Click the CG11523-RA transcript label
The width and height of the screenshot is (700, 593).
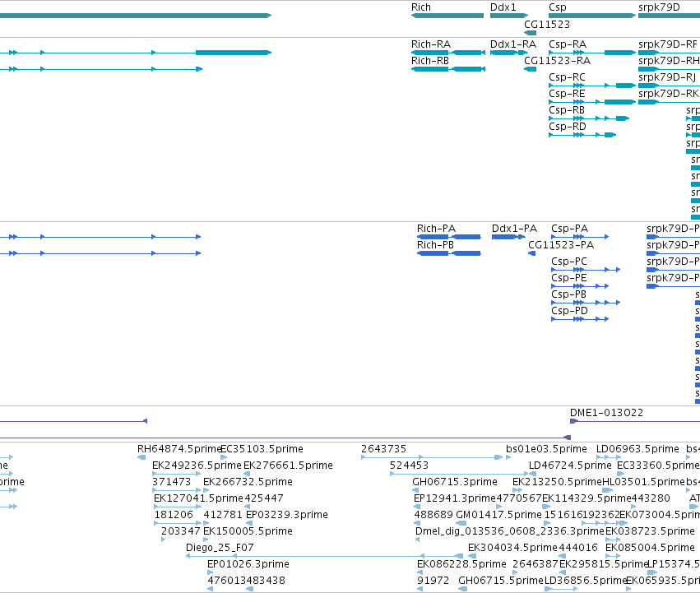[557, 61]
